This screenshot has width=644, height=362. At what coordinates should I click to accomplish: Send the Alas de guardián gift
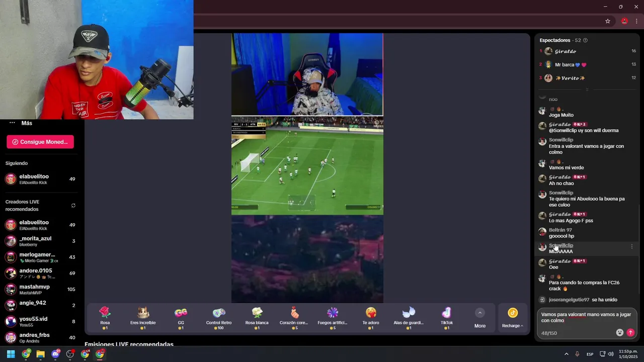pos(409,318)
